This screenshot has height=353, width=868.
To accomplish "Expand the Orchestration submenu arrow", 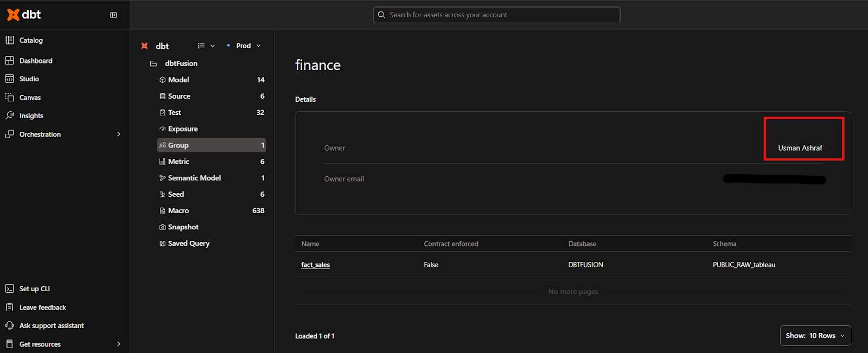I will tap(119, 134).
